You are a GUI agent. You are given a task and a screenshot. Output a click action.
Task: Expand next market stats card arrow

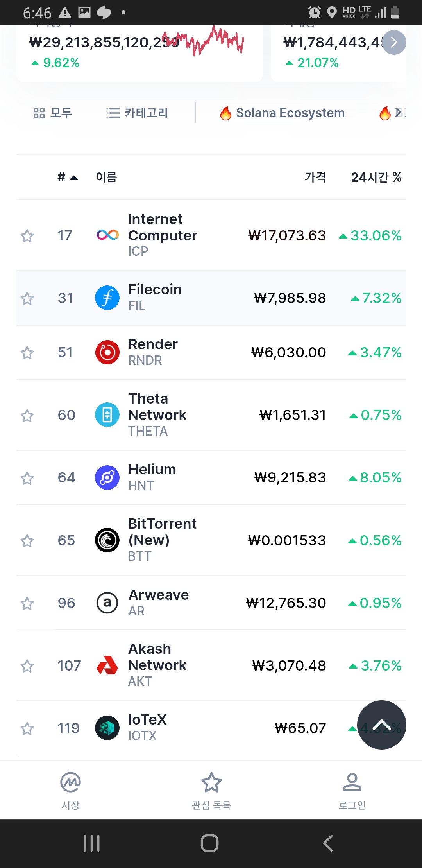click(394, 42)
